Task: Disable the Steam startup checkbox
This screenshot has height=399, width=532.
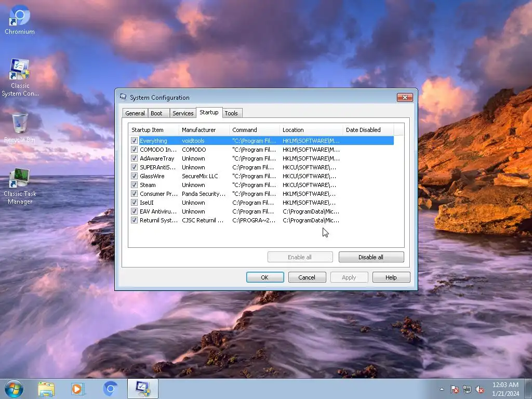Action: (x=134, y=184)
